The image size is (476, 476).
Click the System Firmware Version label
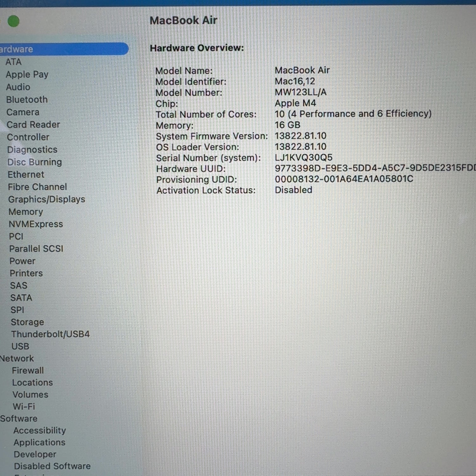point(212,136)
